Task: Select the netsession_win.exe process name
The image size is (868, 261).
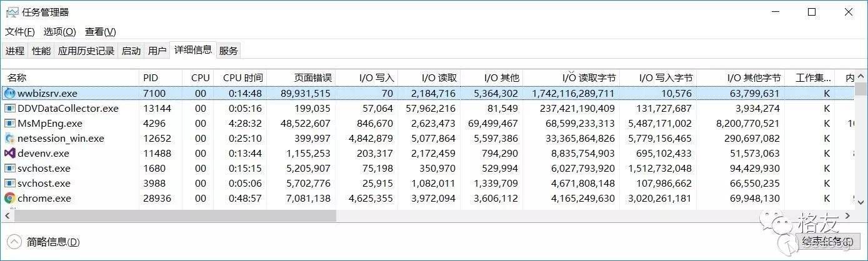Action: coord(61,139)
